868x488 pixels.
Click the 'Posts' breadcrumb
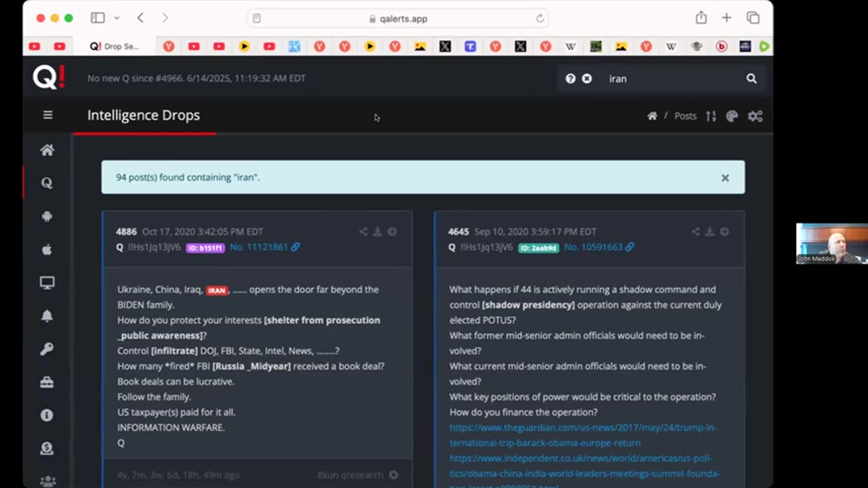click(685, 116)
